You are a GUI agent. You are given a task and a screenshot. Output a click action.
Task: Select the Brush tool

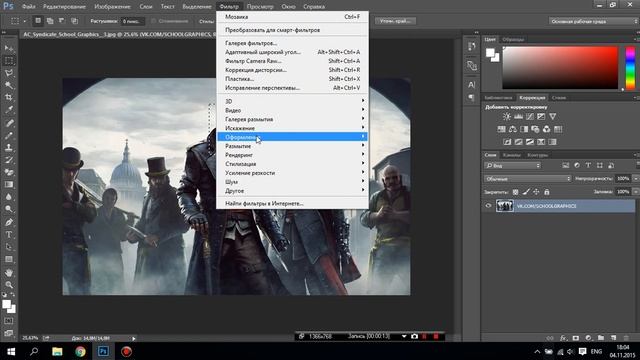[9, 135]
